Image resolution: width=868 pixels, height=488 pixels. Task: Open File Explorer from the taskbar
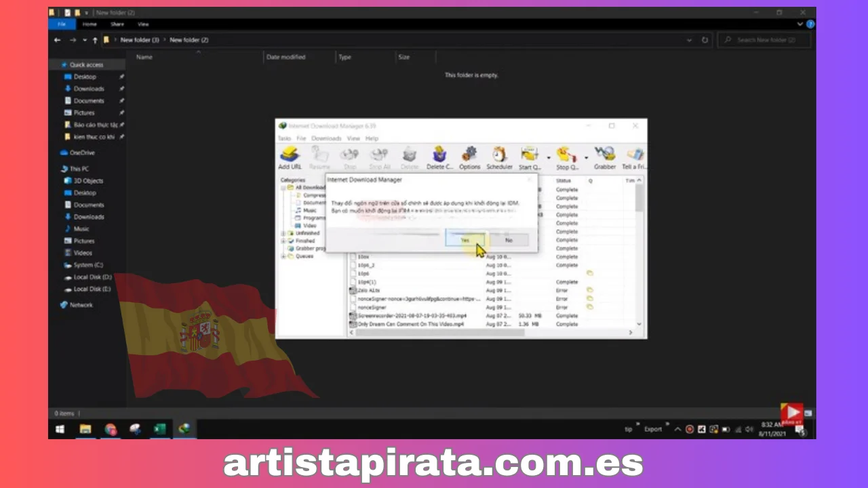click(x=85, y=429)
